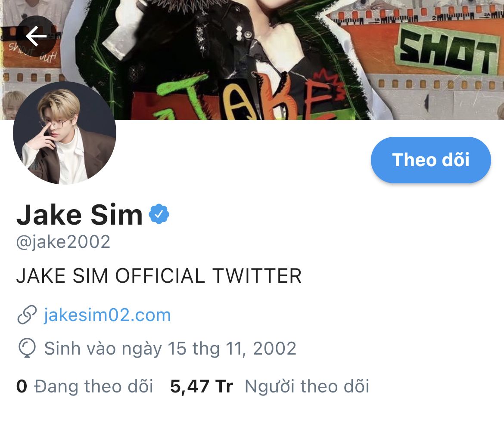The image size is (504, 423).
Task: Tap the @jake2002 username handle
Action: pyautogui.click(x=63, y=242)
